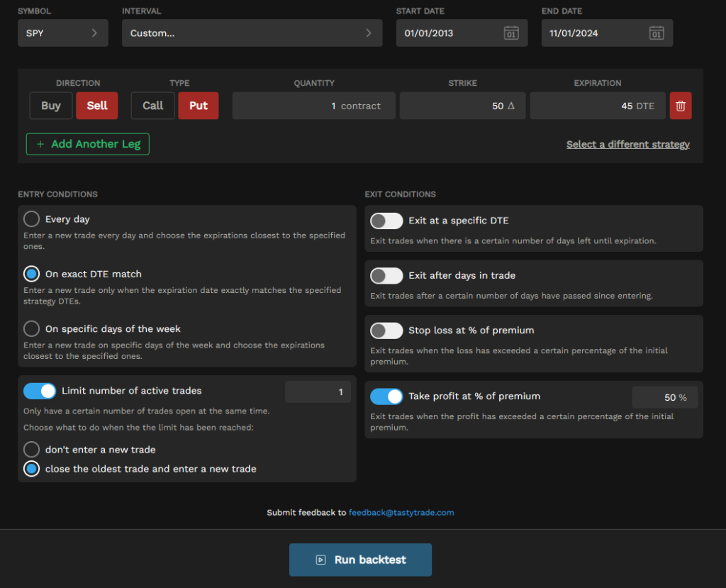Screen dimensions: 726x588
Task: Change option type to Call
Action: point(153,106)
